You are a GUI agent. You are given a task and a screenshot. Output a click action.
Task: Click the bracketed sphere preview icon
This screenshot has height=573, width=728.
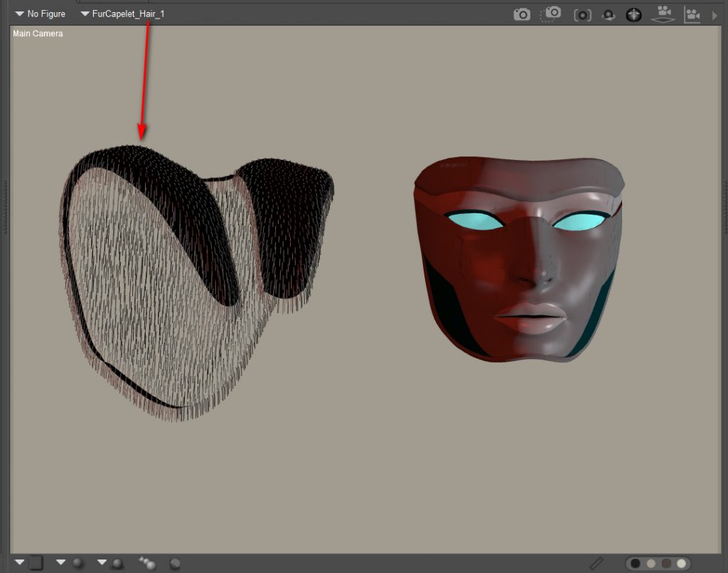[582, 14]
